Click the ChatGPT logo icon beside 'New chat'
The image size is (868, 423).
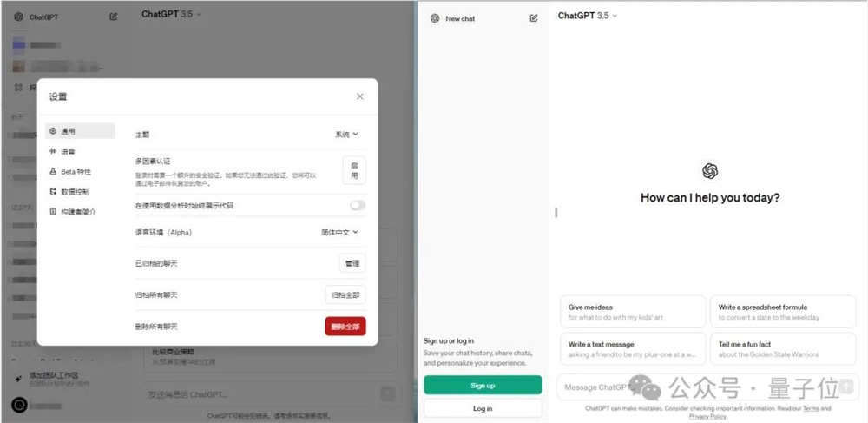[435, 18]
